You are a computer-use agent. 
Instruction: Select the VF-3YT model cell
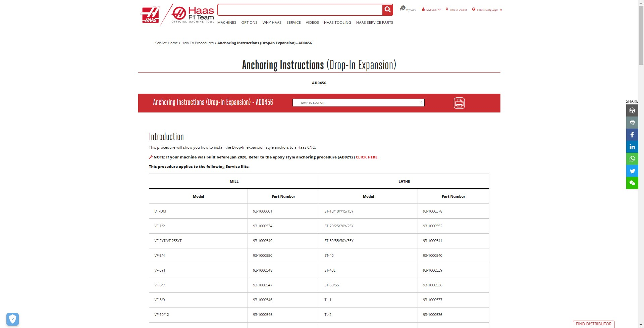(198, 270)
